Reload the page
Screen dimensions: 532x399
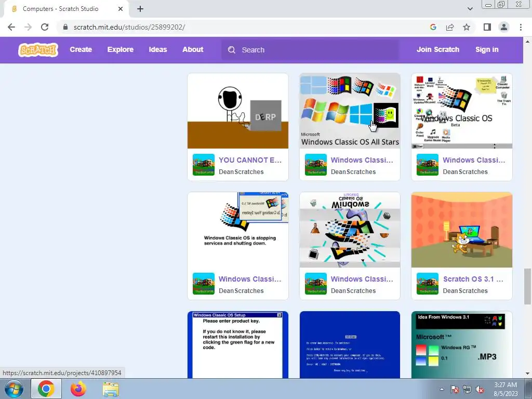point(45,27)
